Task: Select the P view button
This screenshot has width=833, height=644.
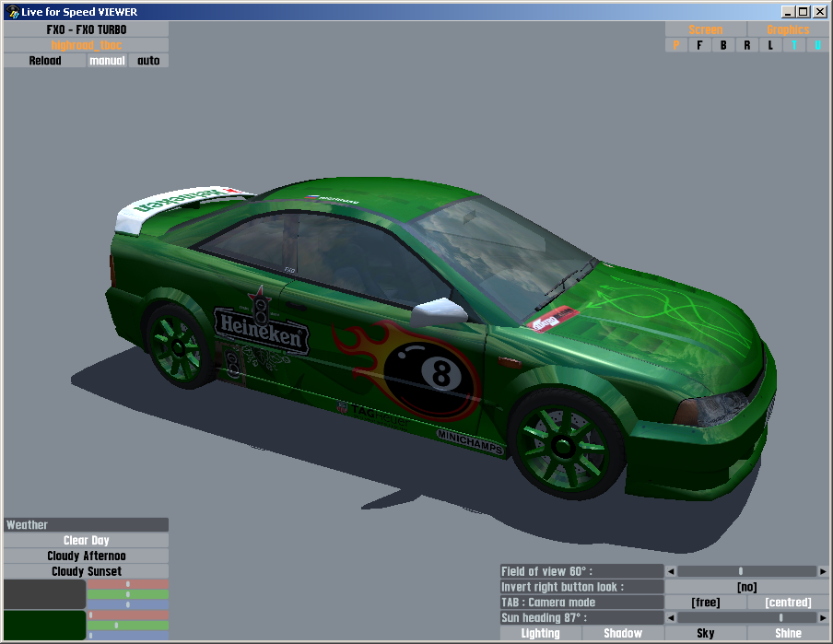Action: 675,45
